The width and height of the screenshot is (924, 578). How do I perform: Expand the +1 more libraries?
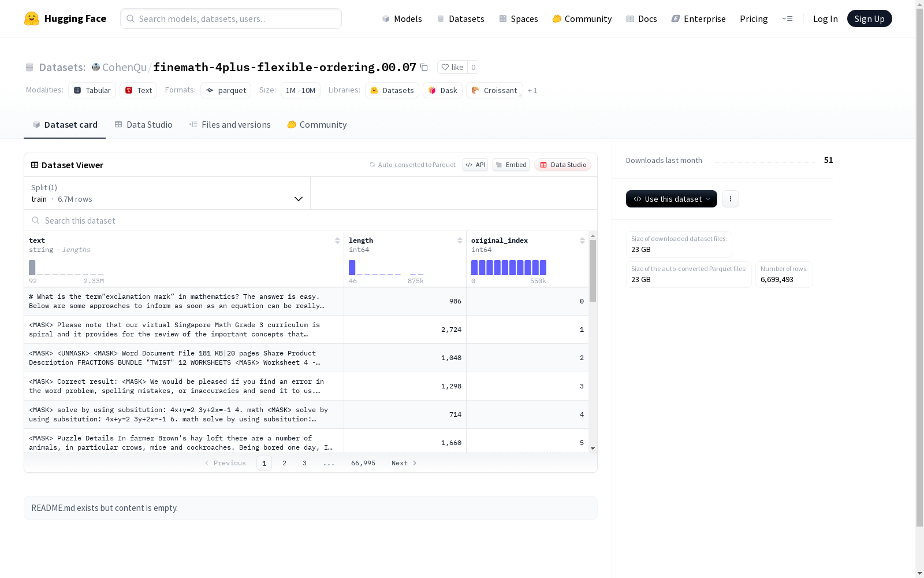pyautogui.click(x=532, y=90)
